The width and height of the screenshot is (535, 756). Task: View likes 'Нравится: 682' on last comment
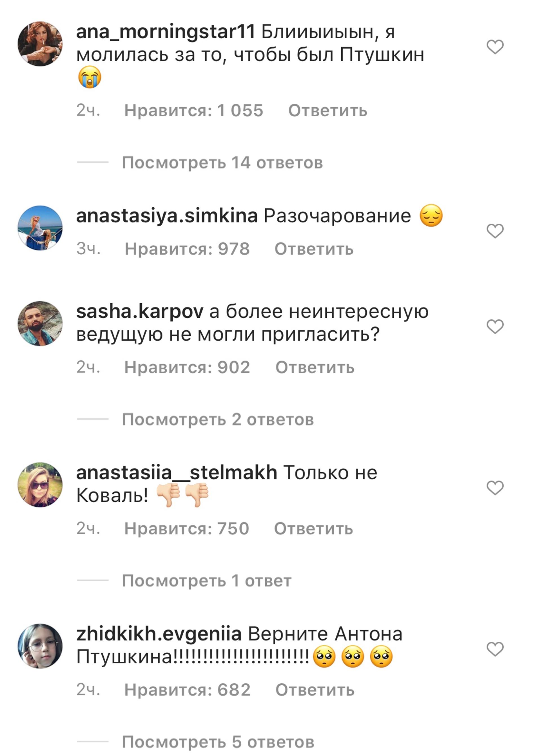click(x=187, y=690)
